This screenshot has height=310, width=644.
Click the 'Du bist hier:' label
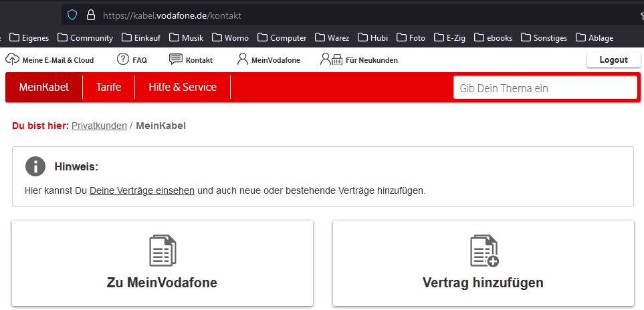(x=40, y=126)
